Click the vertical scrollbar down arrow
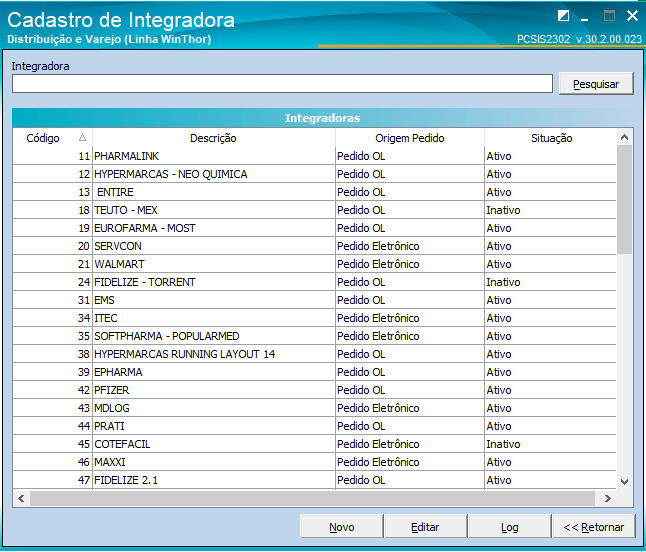 tap(625, 481)
